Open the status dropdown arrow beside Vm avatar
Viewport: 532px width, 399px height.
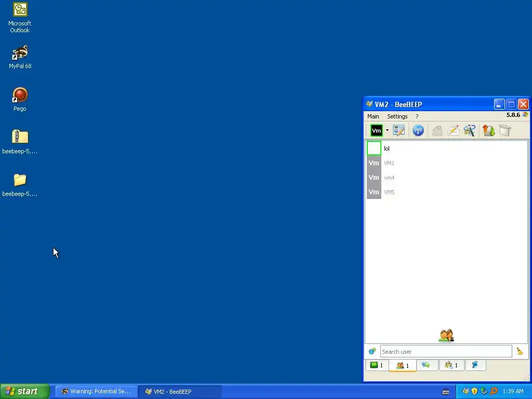[x=387, y=130]
